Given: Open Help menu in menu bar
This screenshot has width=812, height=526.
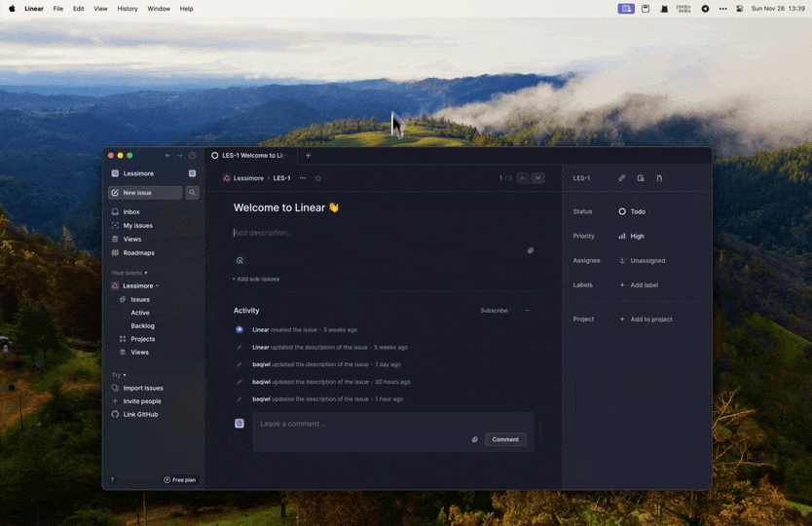Looking at the screenshot, I should 186,9.
